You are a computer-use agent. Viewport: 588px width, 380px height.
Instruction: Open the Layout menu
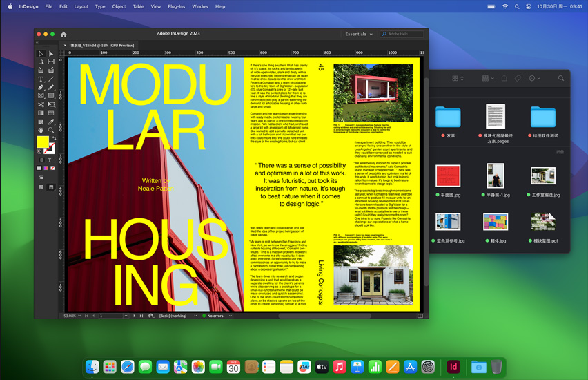(81, 6)
